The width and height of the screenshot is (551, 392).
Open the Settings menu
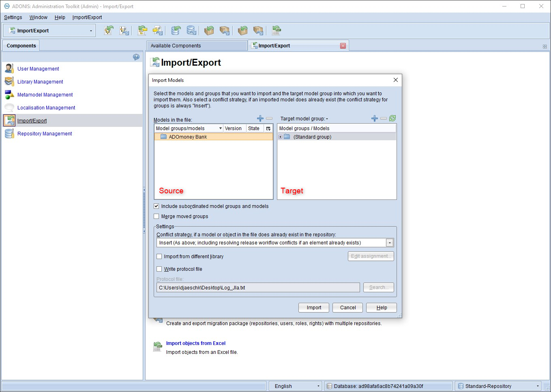point(13,17)
